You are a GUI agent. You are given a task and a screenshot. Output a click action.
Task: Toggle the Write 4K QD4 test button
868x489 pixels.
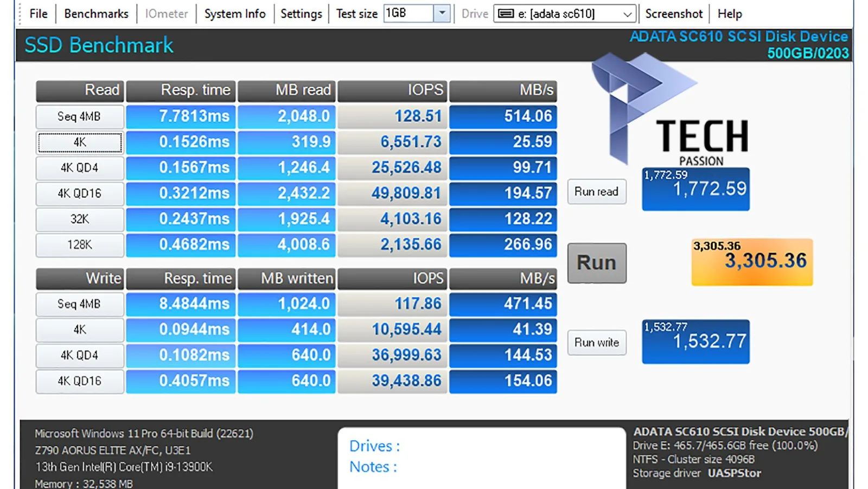(x=80, y=355)
